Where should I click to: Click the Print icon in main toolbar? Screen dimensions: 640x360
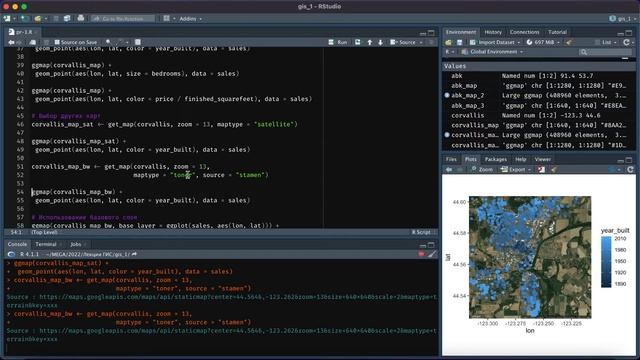point(81,18)
